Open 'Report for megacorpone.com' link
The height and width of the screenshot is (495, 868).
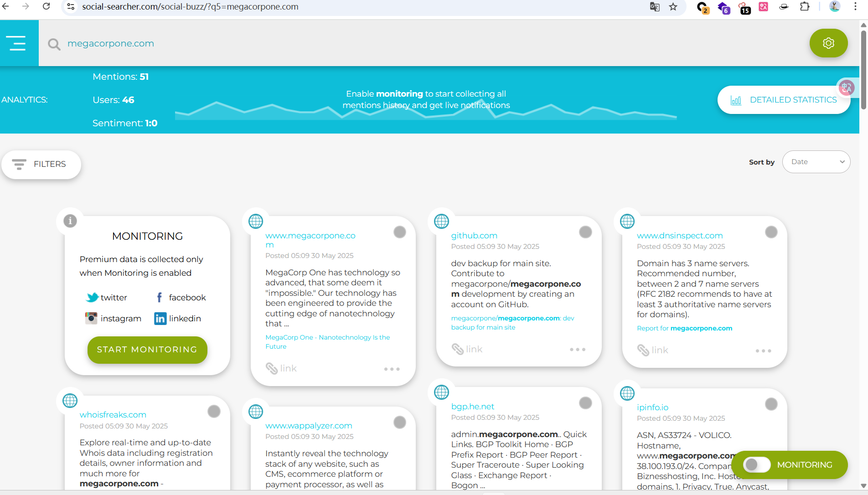(x=684, y=328)
